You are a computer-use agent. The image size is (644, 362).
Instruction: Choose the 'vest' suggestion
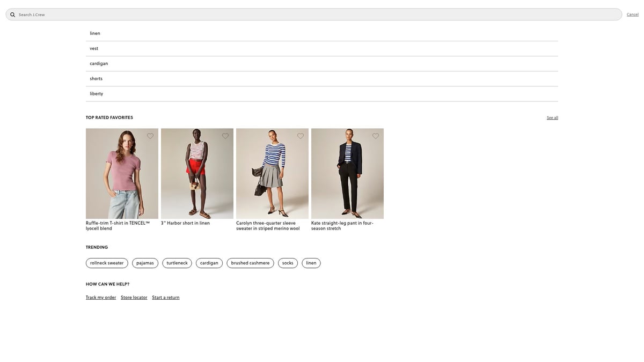coord(322,48)
